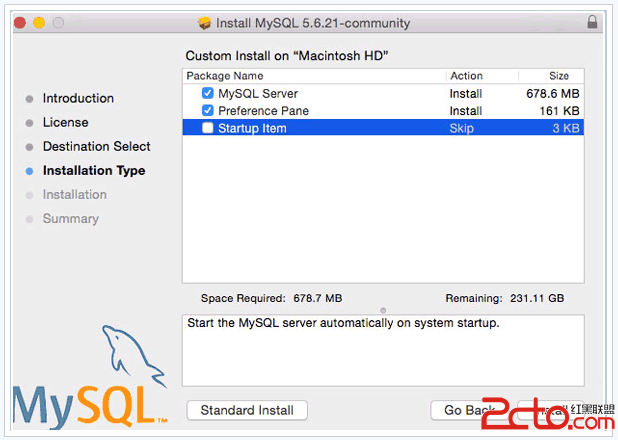Uncheck the Preference Pane checkbox
Viewport: 618px width, 440px height.
tap(207, 110)
